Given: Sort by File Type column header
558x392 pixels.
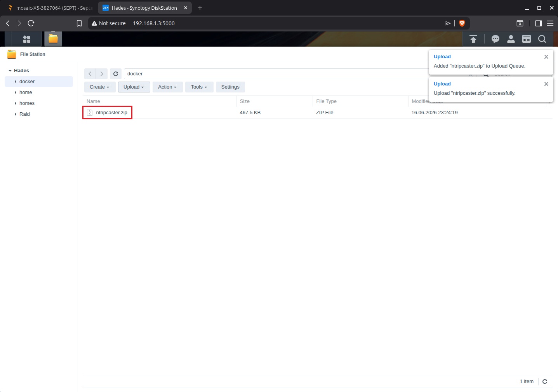Looking at the screenshot, I should (x=360, y=101).
